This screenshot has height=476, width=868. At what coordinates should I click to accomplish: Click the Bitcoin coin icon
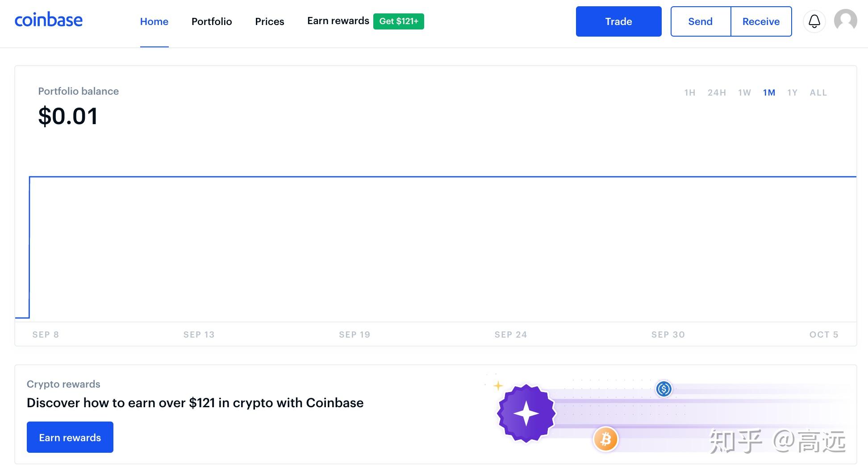point(605,439)
